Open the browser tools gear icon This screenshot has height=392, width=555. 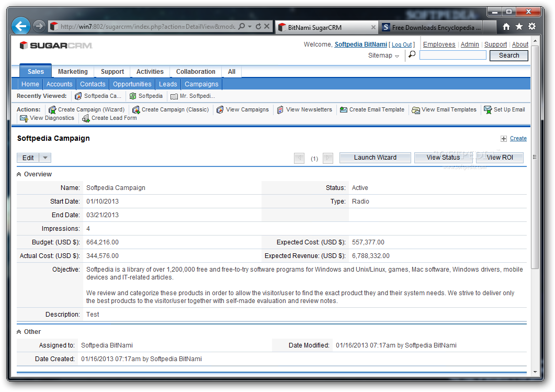click(x=532, y=26)
